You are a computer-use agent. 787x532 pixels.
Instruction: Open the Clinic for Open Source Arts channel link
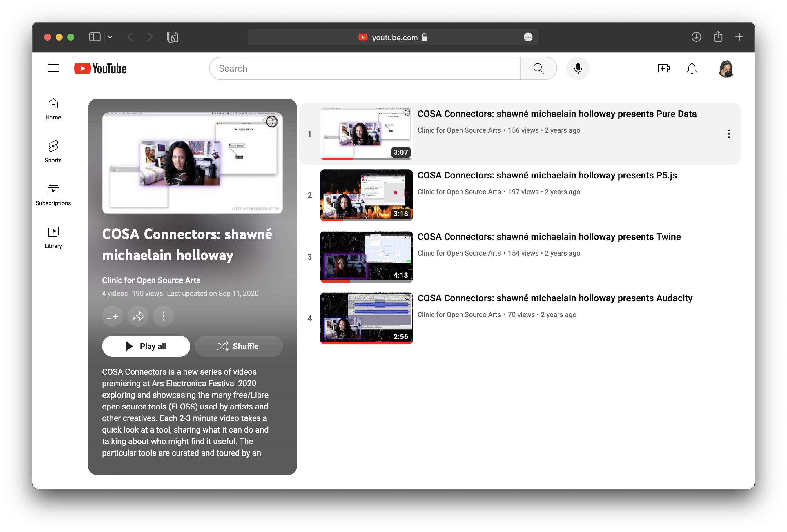click(151, 280)
